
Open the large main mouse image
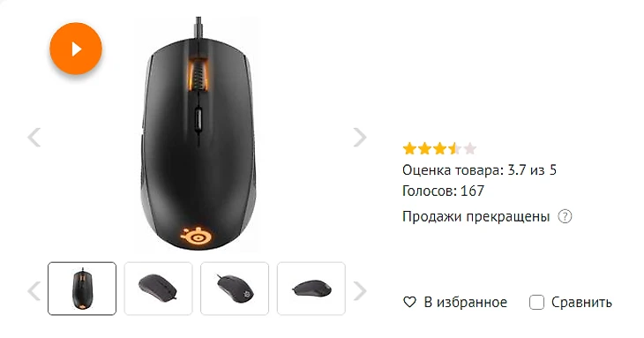(198, 134)
